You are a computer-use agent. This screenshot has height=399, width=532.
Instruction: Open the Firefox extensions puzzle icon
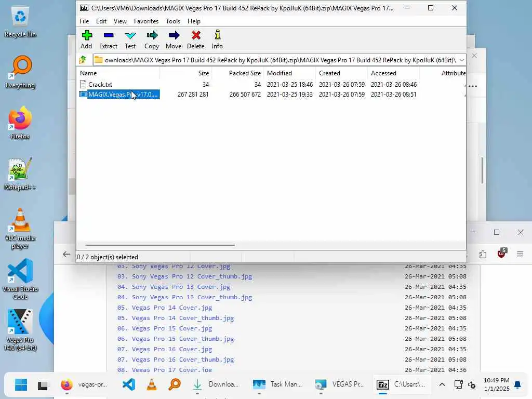coord(483,254)
